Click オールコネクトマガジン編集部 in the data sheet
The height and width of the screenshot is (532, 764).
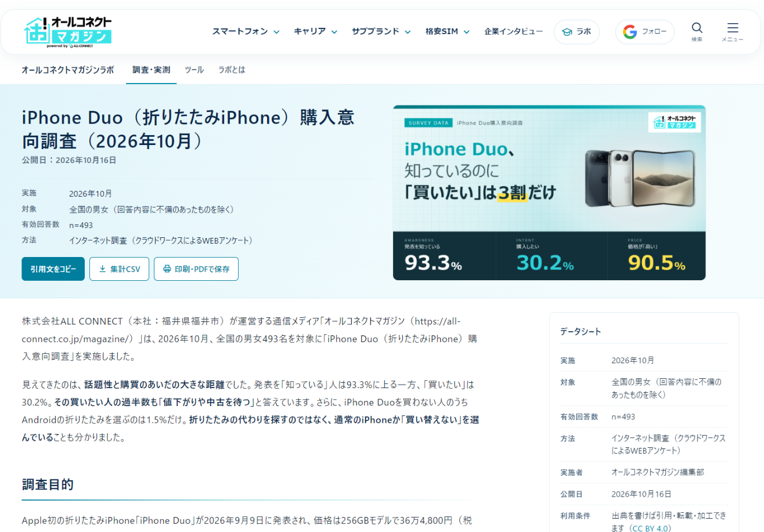658,472
